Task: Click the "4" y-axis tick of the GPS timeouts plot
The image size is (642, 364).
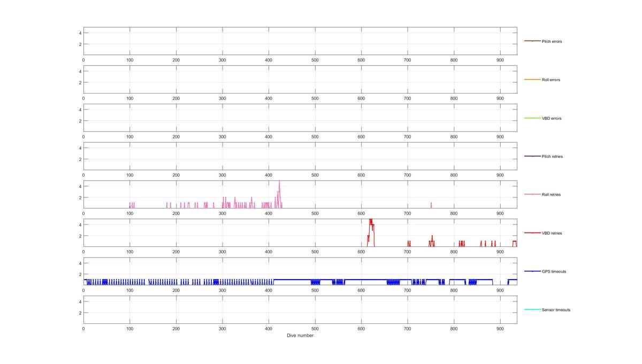Action: pyautogui.click(x=80, y=263)
